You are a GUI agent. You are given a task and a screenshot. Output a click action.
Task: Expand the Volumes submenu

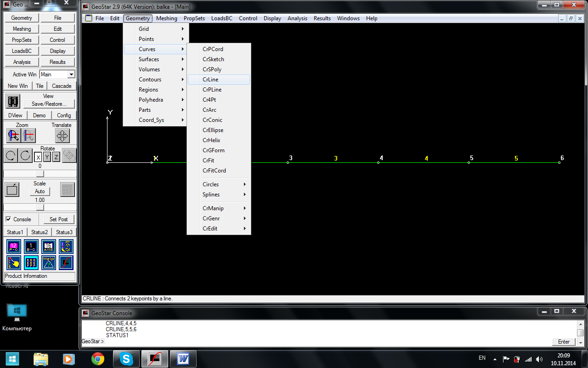(155, 69)
